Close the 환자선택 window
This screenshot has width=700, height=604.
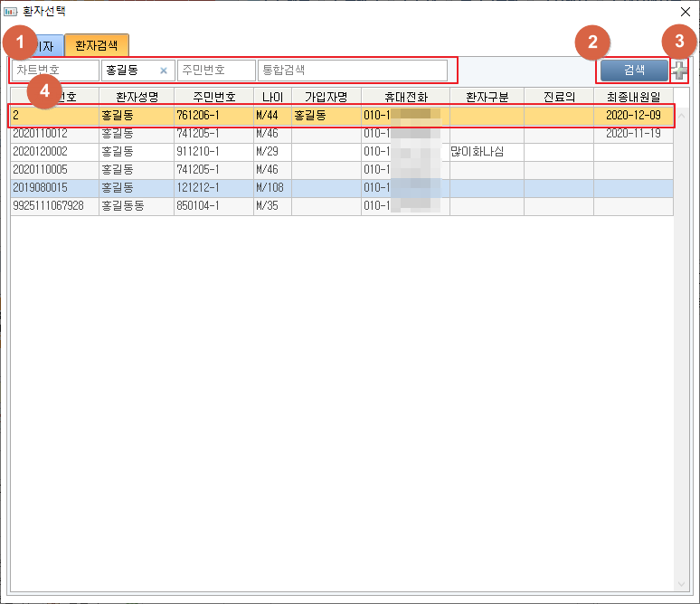(x=685, y=12)
